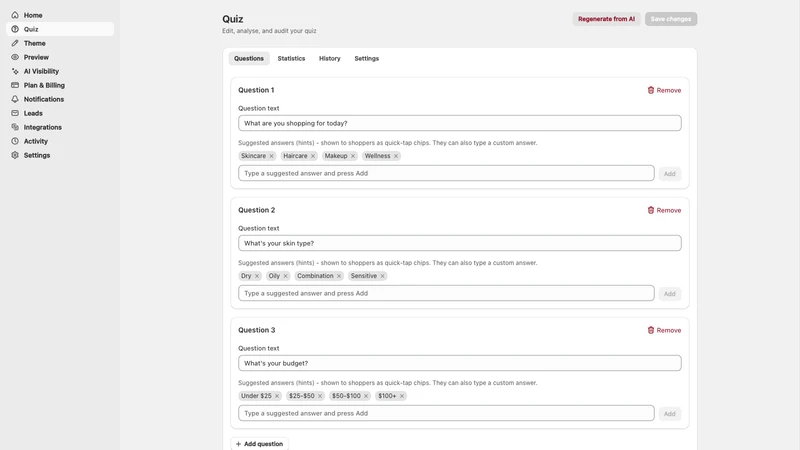Remove the $50-$100 chip

(x=366, y=396)
